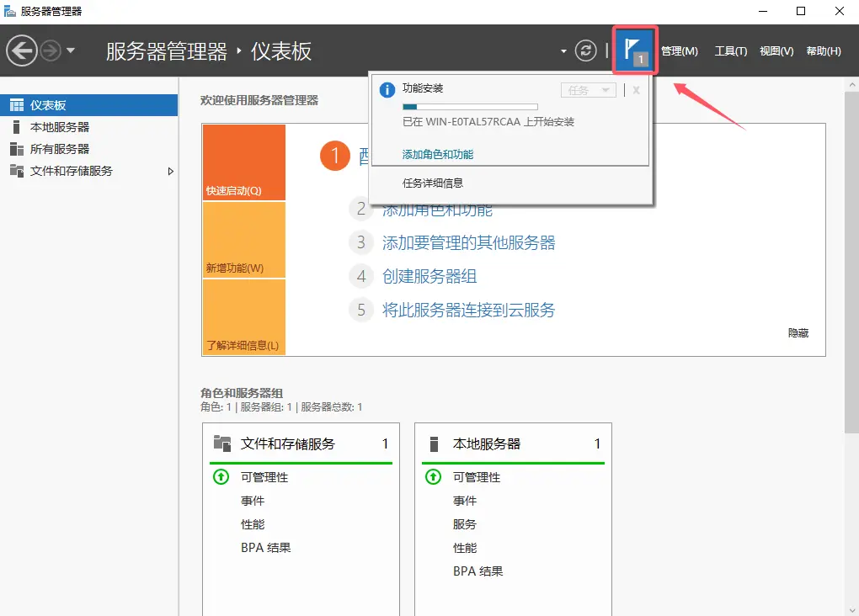Screen dimensions: 859x616
Task: Click the info icon in 功能安装 notification
Action: [x=387, y=90]
